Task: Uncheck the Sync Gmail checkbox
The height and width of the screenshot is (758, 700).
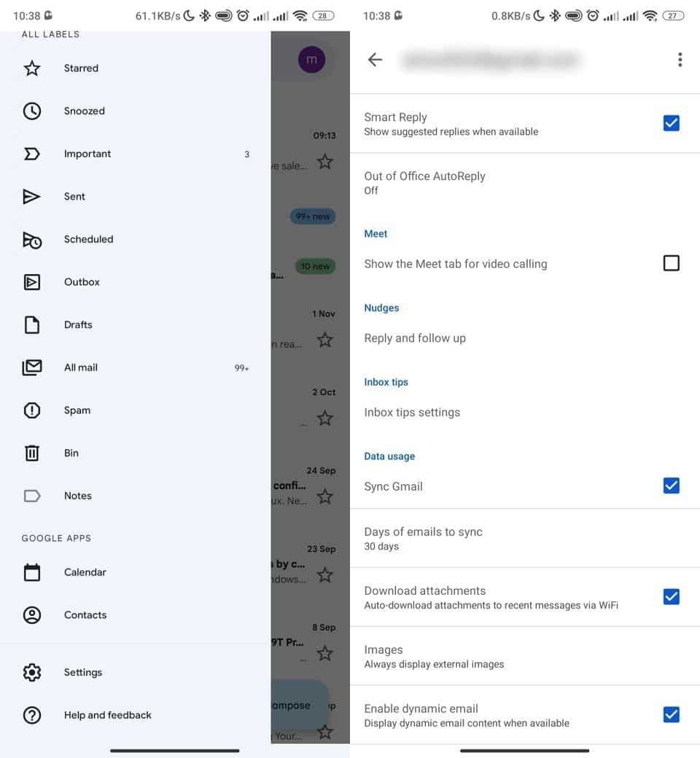Action: coord(671,485)
